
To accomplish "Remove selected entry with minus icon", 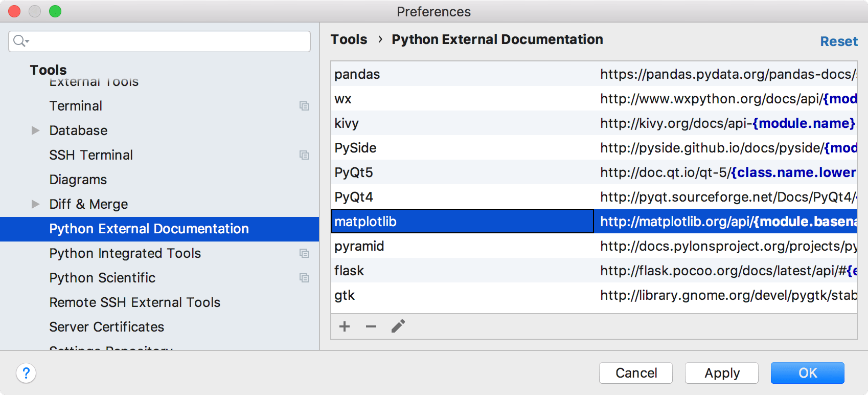I will 371,326.
